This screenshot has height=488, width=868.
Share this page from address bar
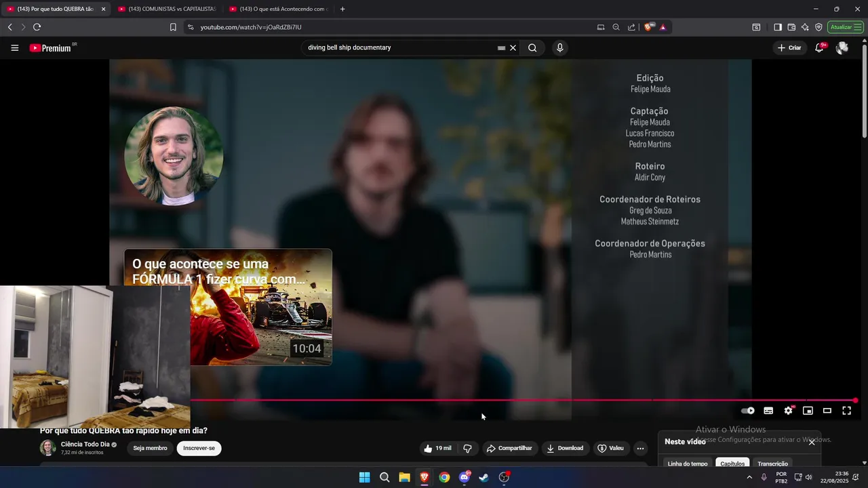coord(631,27)
